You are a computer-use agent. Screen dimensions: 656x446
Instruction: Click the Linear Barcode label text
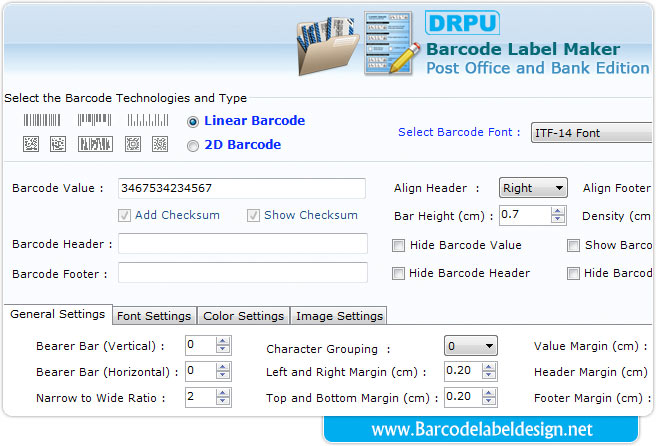[254, 121]
